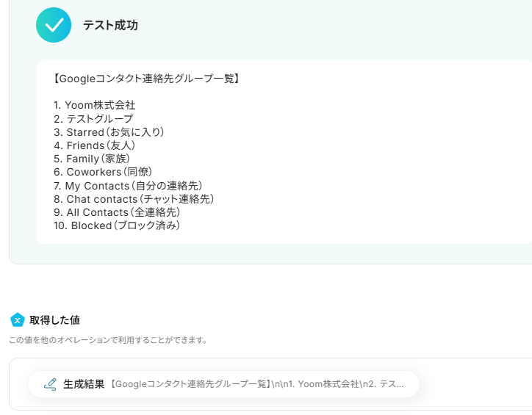Select the 6. Coworkers(同僚) line
Image resolution: width=532 pixels, height=415 pixels.
[103, 172]
